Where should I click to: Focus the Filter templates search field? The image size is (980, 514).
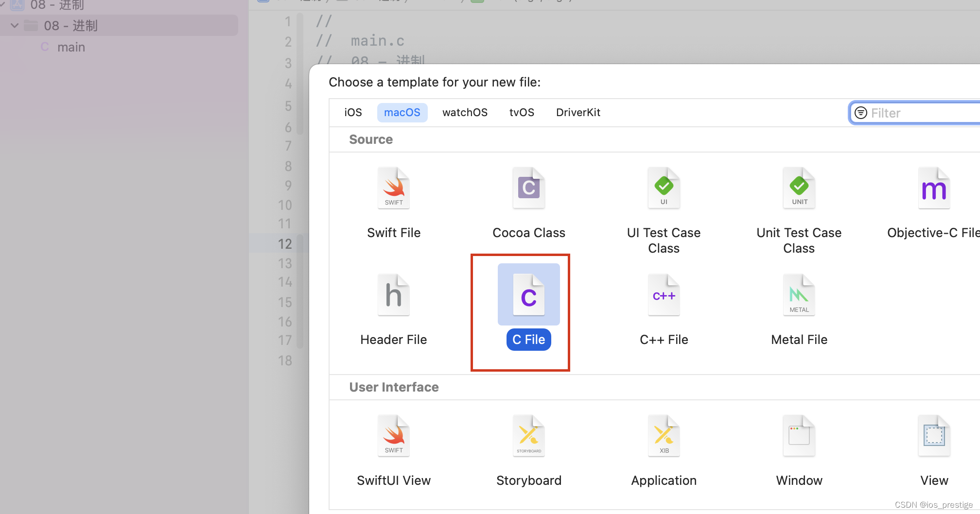[915, 113]
